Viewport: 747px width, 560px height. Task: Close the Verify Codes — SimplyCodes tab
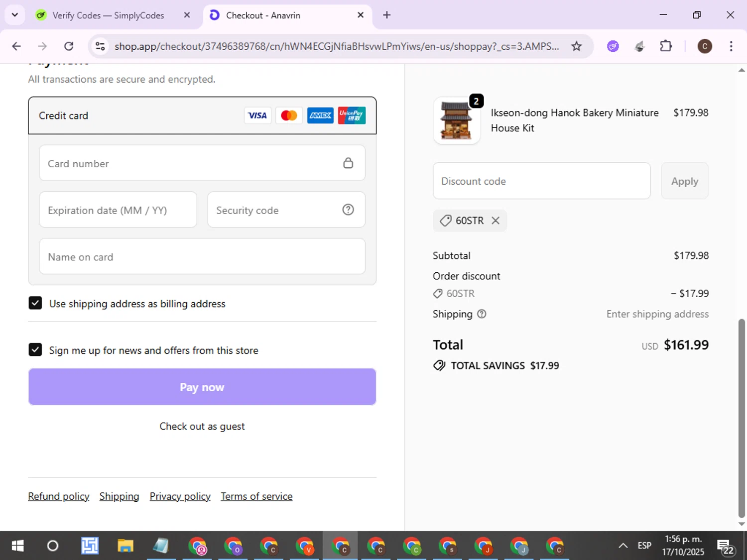pos(187,15)
